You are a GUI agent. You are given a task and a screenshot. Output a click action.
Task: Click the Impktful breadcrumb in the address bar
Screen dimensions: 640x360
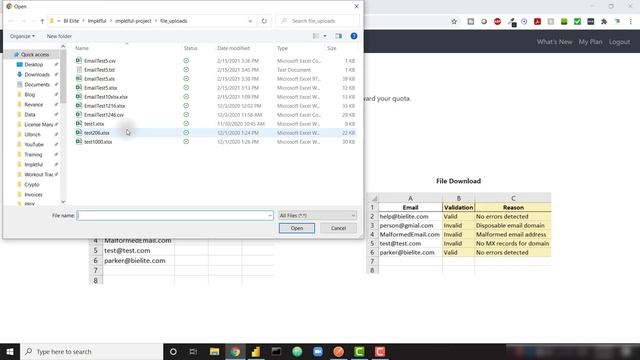[x=97, y=21]
